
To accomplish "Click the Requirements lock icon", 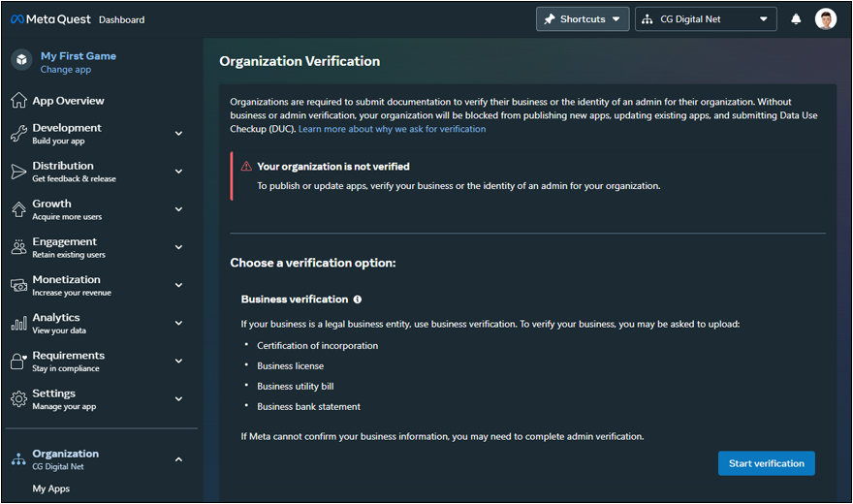I will [x=18, y=361].
